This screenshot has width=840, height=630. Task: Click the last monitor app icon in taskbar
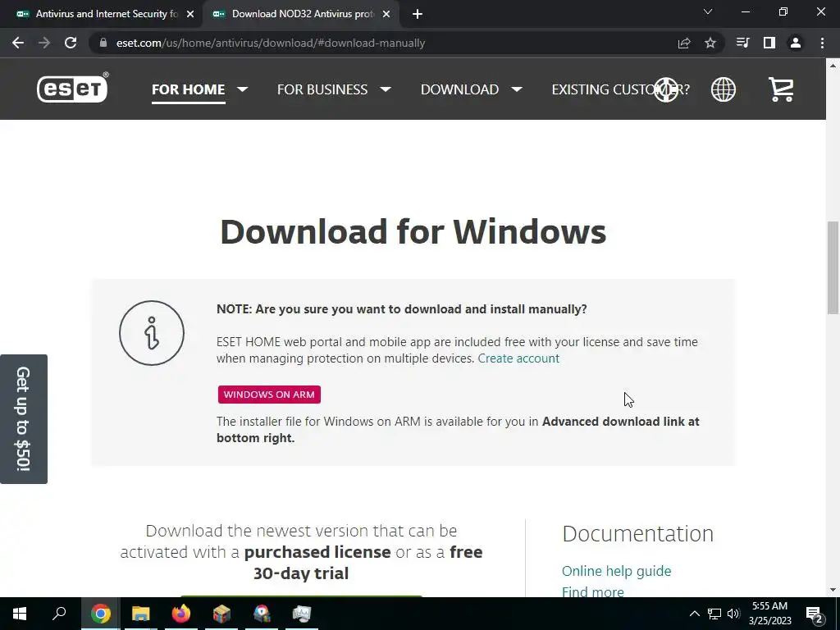[302, 614]
